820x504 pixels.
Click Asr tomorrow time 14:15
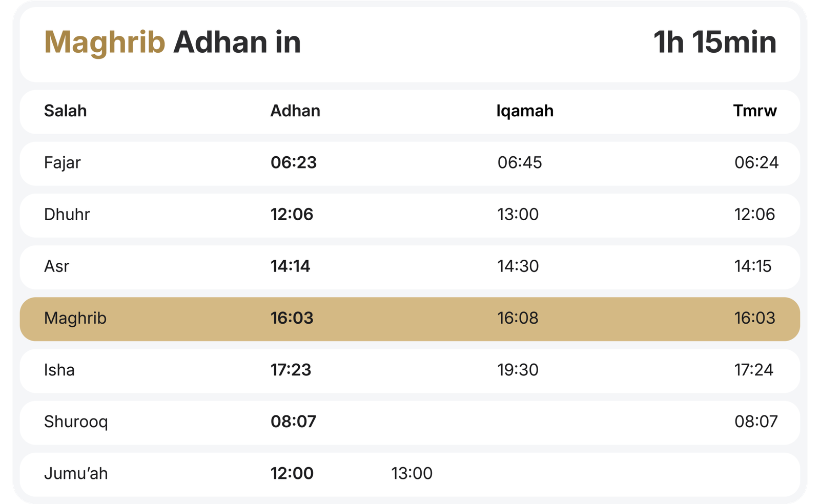coord(753,266)
